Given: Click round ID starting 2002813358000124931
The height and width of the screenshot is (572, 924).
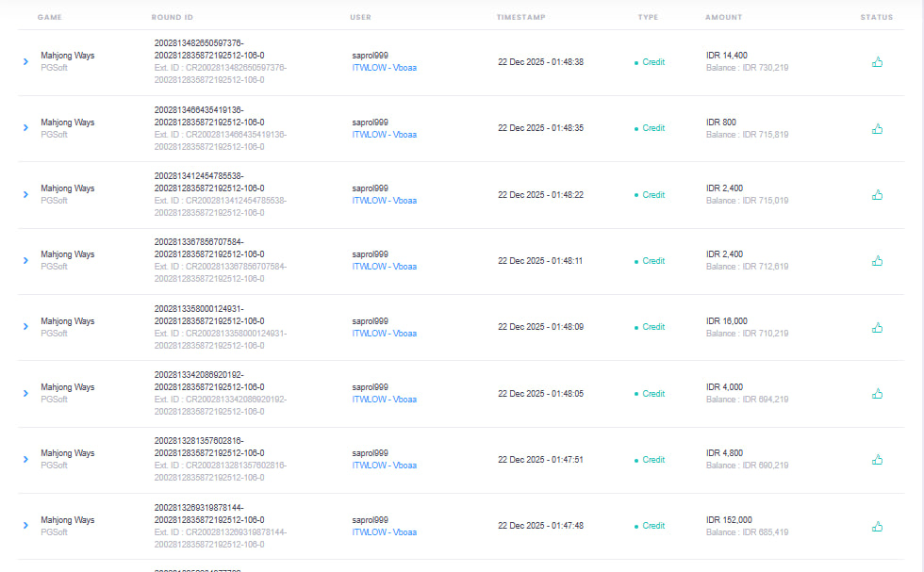Looking at the screenshot, I should pos(209,315).
